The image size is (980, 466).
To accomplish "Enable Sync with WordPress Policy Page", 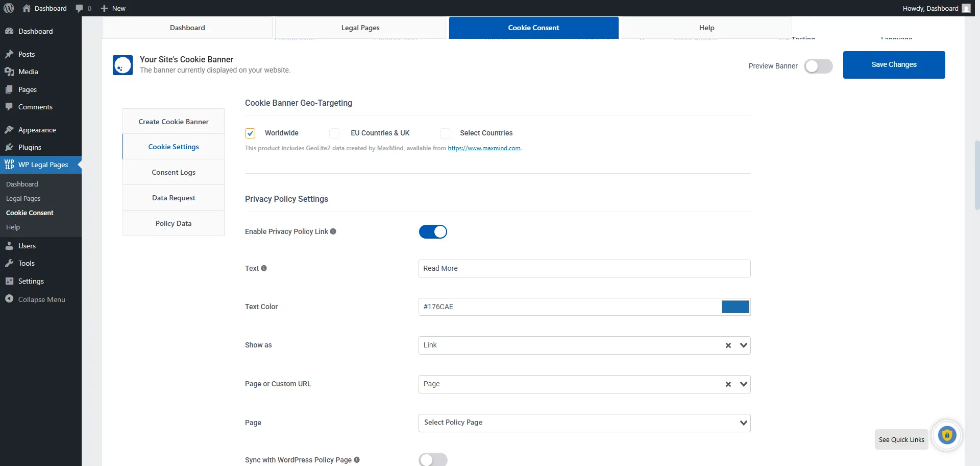I will 433,459.
